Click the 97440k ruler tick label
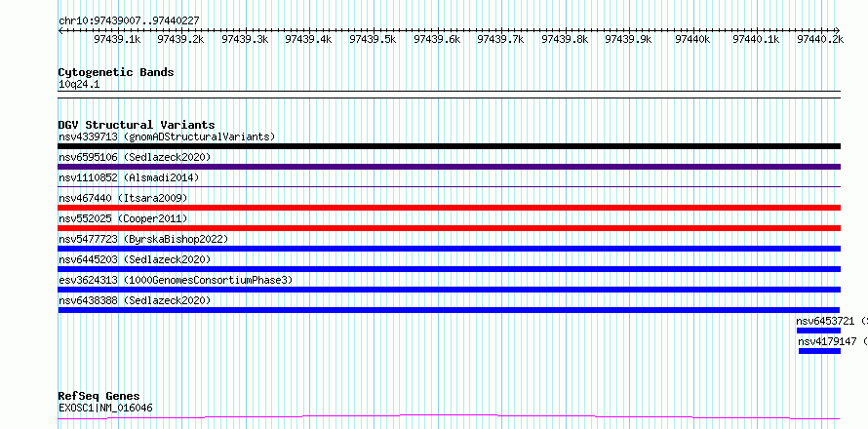868x429 pixels. click(x=693, y=39)
